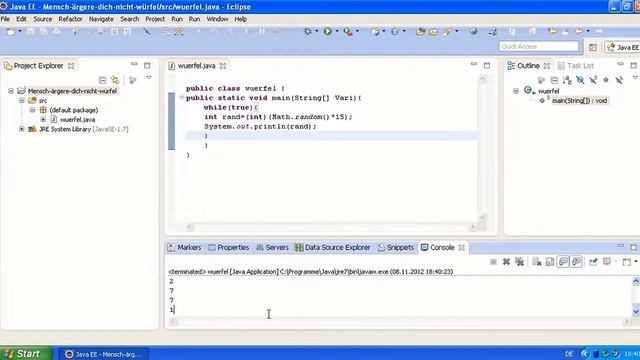Viewport: 640px width, 360px height.
Task: Open the Refactor menu
Action: (x=70, y=19)
